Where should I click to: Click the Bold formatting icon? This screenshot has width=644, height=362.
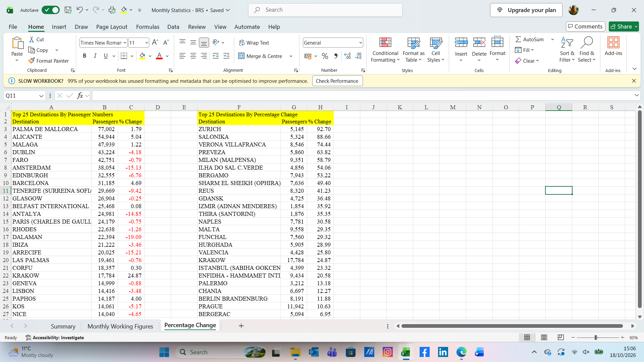coord(85,56)
